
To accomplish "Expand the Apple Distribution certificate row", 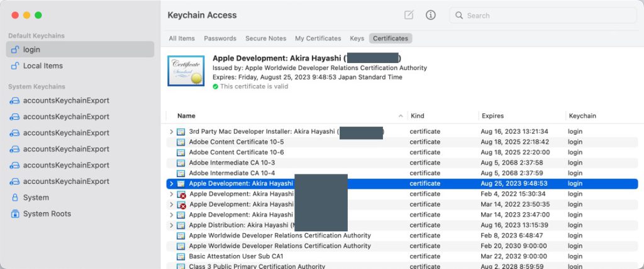I will (x=171, y=225).
